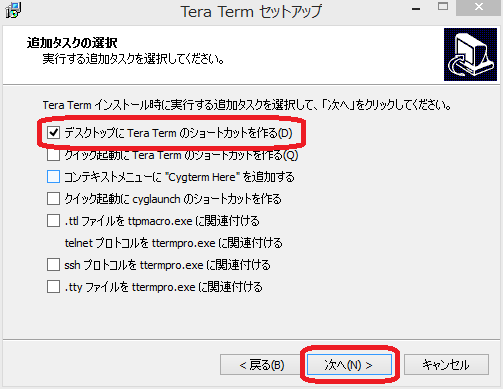Go back with the 戻る(B) button
Screen dimensions: 503x389
262,365
